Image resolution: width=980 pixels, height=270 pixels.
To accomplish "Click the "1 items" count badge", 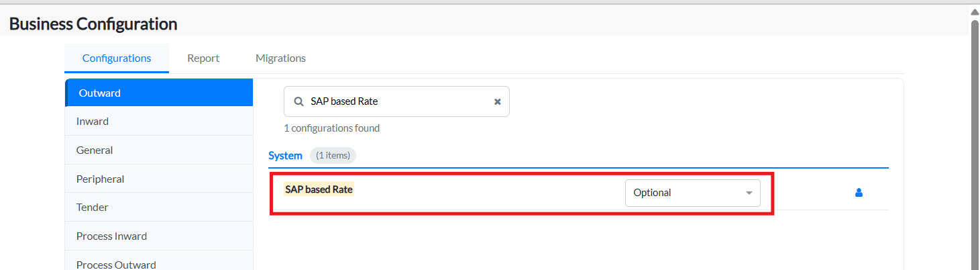I will [333, 156].
